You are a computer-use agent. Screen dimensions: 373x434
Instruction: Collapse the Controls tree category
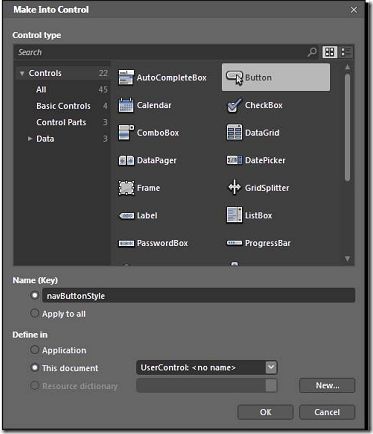tap(22, 73)
